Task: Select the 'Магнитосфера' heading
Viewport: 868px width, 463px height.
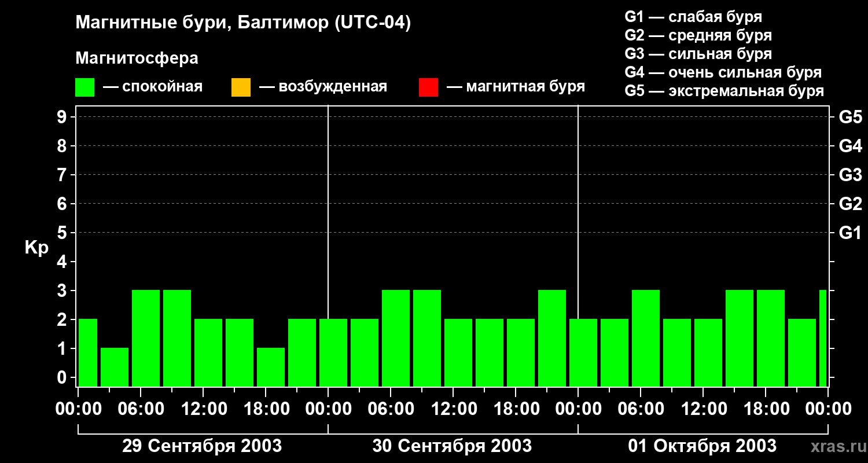Action: [137, 58]
